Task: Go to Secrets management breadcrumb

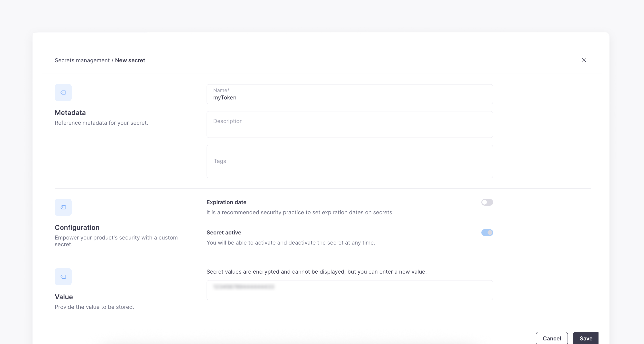Action: 82,60
